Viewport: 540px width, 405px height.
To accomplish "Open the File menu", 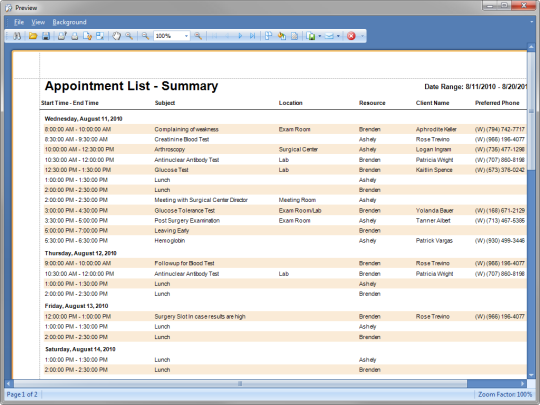I will [x=19, y=22].
